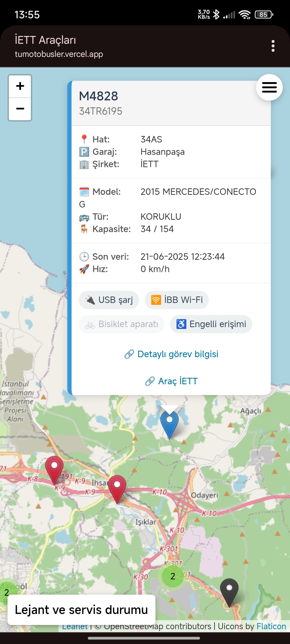Screen dimensions: 290x644
Task: Click the line value 34AS
Action: pyautogui.click(x=151, y=139)
